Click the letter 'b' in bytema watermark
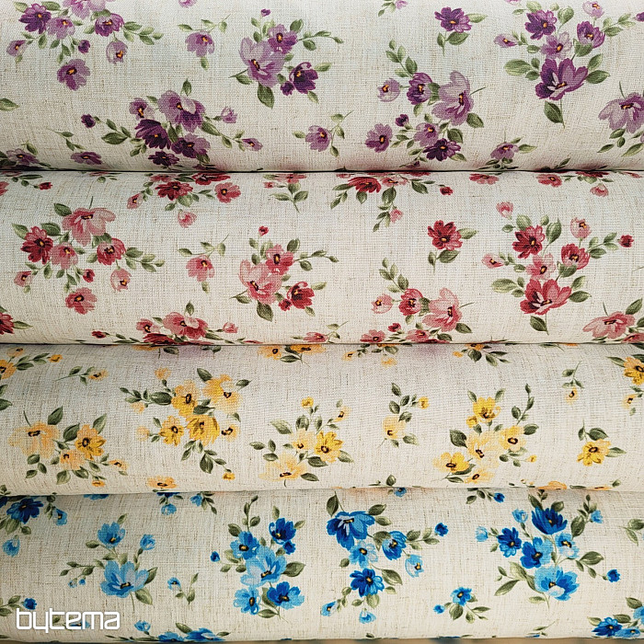Image resolution: width=644 pixels, height=644 pixels. tap(24, 619)
